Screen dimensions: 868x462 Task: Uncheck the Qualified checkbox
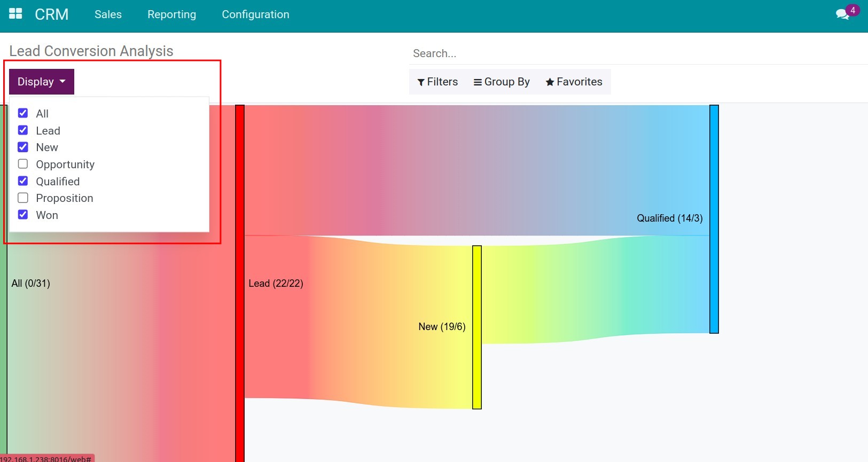23,181
